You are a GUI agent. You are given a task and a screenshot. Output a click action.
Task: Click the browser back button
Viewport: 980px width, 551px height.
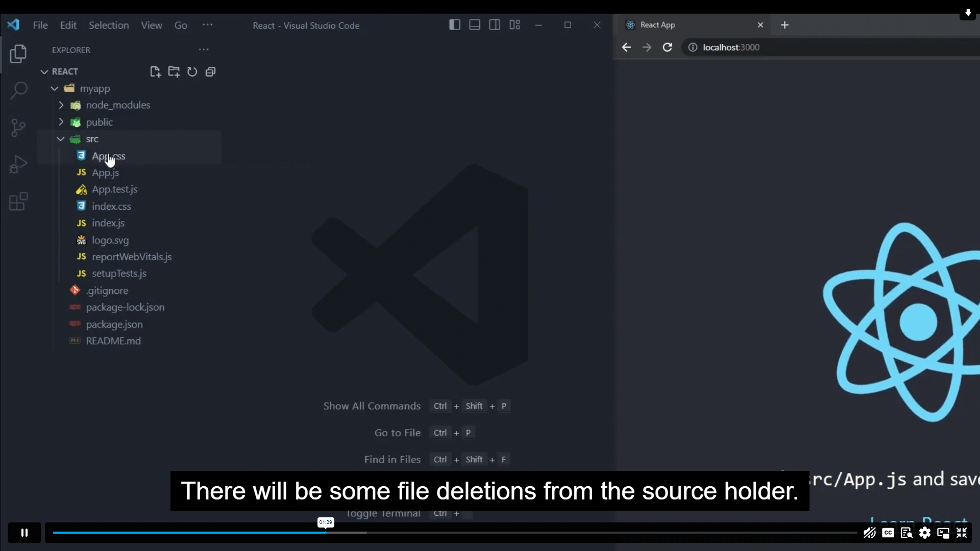tap(627, 47)
